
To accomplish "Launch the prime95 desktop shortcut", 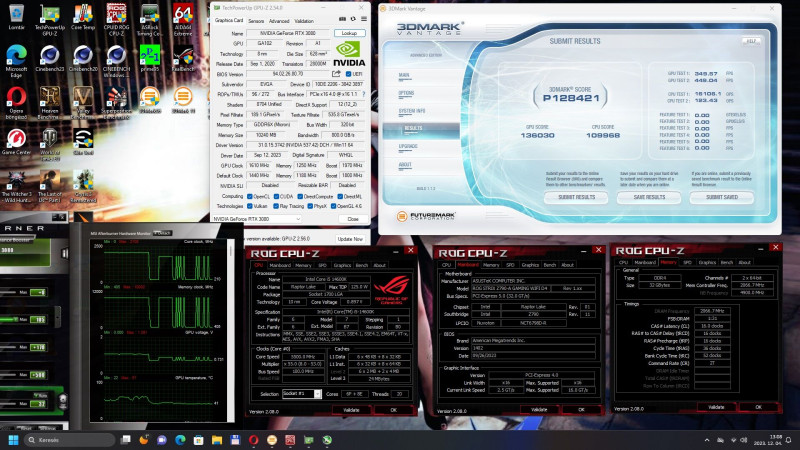I will pyautogui.click(x=149, y=59).
